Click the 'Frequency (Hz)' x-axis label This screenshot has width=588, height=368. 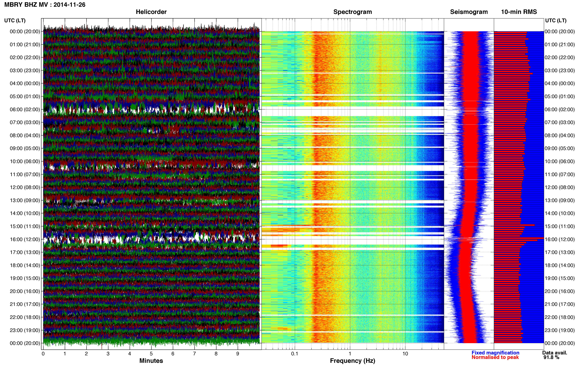coord(352,361)
